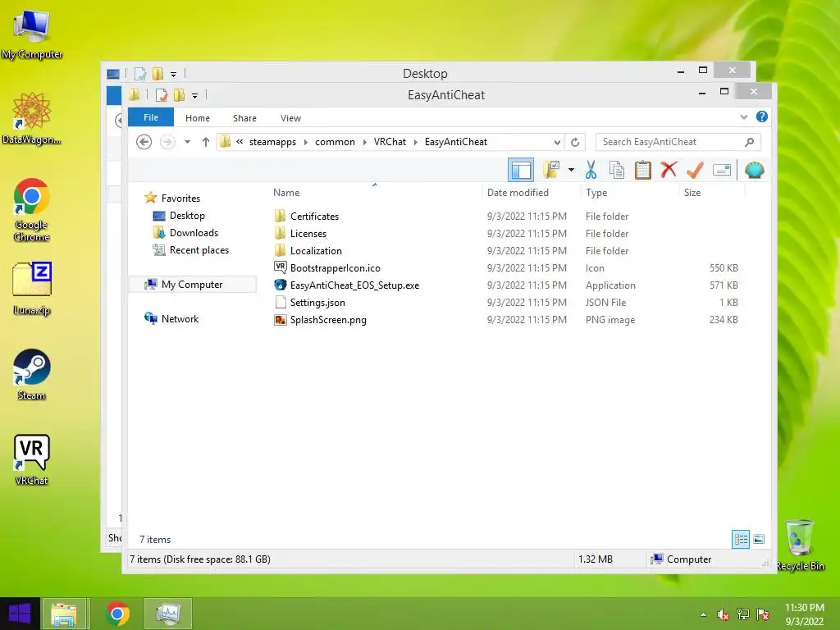Open the Steam desktop shortcut

(32, 375)
